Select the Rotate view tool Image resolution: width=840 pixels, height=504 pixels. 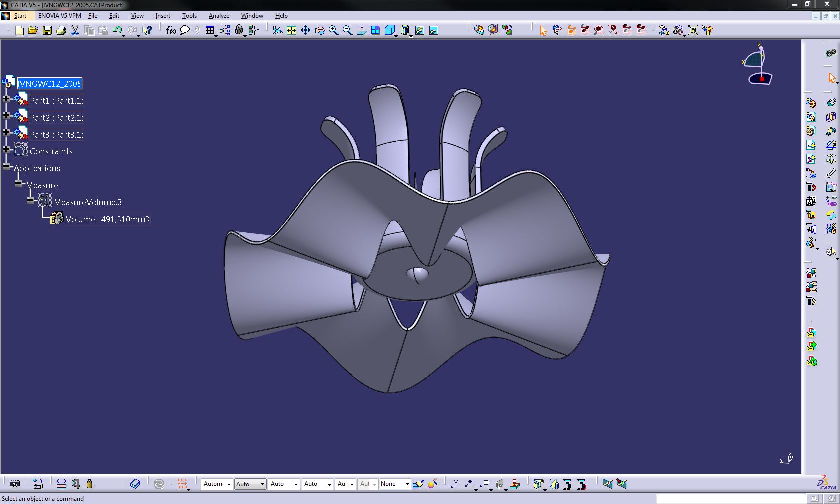coord(319,31)
